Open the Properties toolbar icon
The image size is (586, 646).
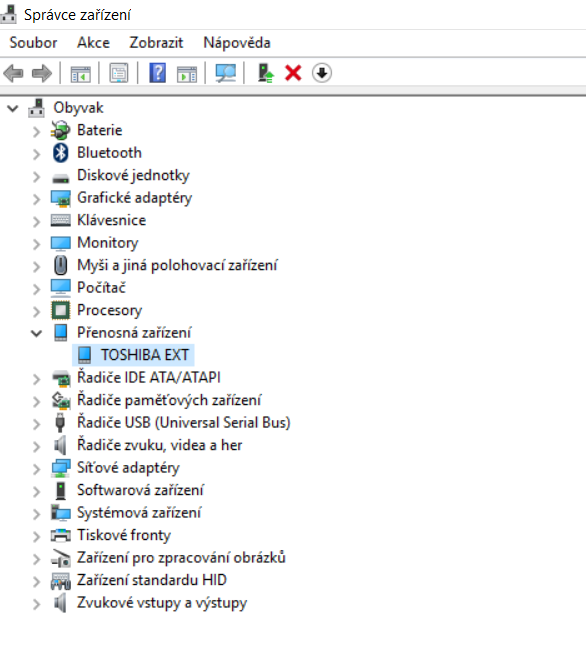(x=119, y=73)
